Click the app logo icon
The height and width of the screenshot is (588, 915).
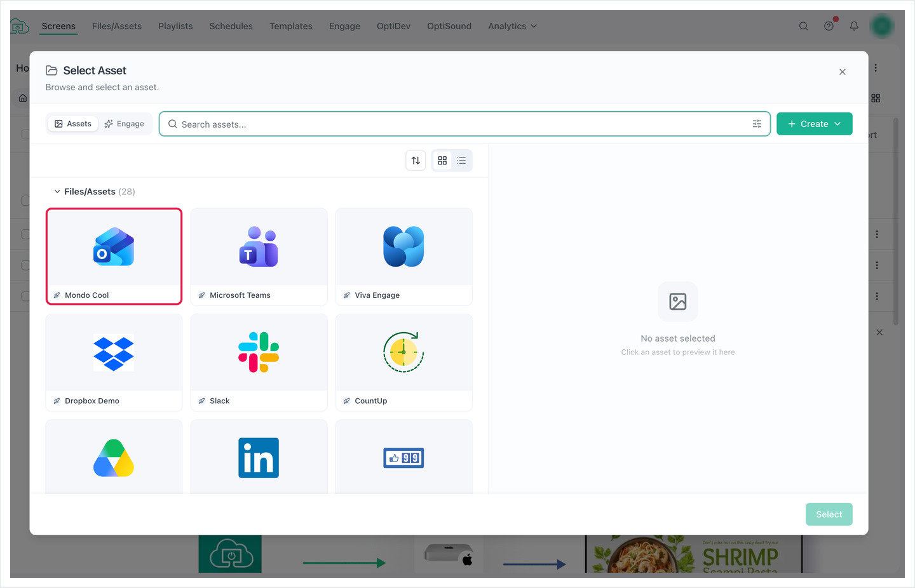[x=19, y=26]
